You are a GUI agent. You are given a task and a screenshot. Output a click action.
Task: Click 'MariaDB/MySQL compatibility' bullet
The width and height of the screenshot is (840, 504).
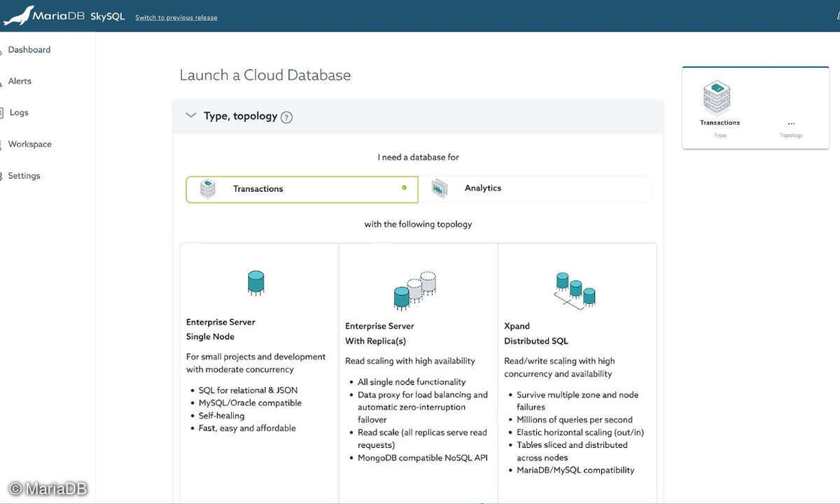coord(575,470)
